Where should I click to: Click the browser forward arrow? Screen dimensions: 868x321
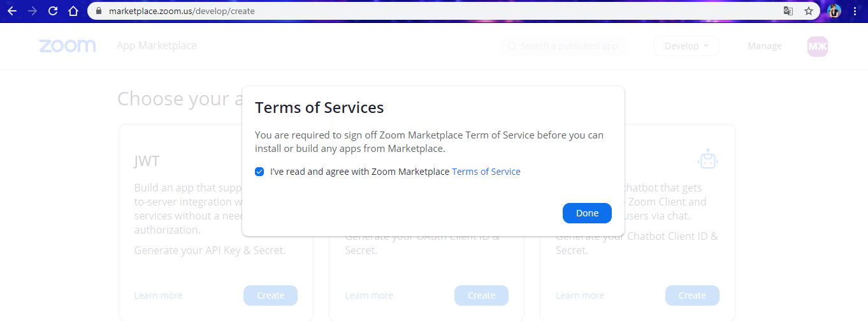(33, 11)
